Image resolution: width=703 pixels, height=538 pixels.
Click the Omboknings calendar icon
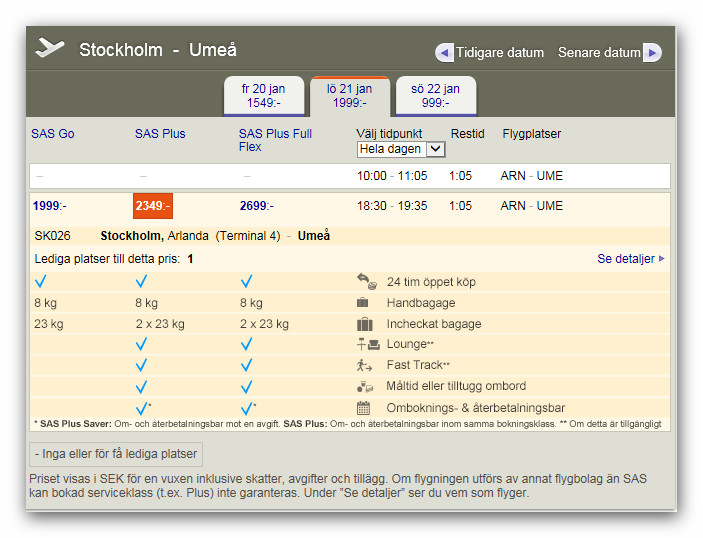click(364, 408)
